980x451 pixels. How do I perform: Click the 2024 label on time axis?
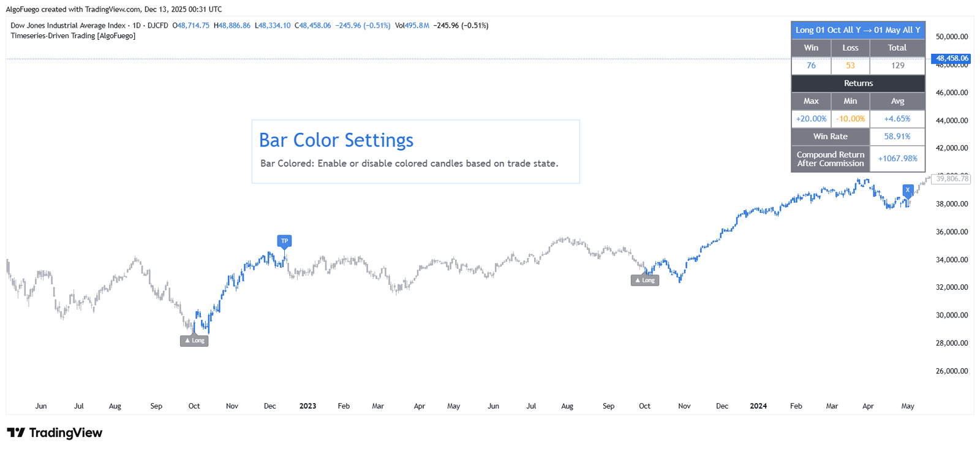[758, 406]
